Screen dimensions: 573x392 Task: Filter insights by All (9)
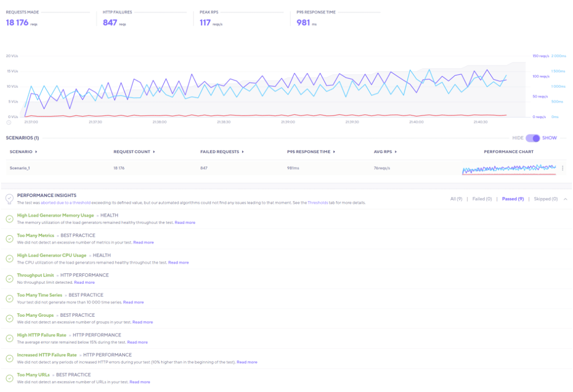click(456, 199)
